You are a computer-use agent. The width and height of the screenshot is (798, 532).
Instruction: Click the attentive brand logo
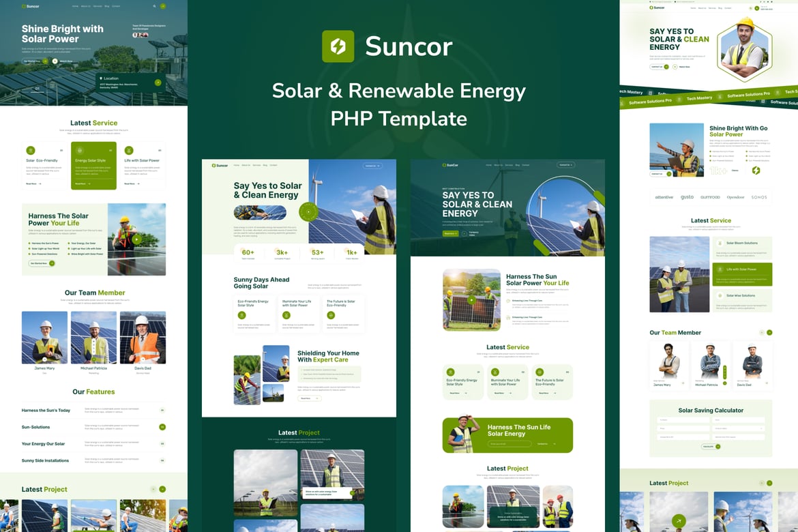click(664, 197)
